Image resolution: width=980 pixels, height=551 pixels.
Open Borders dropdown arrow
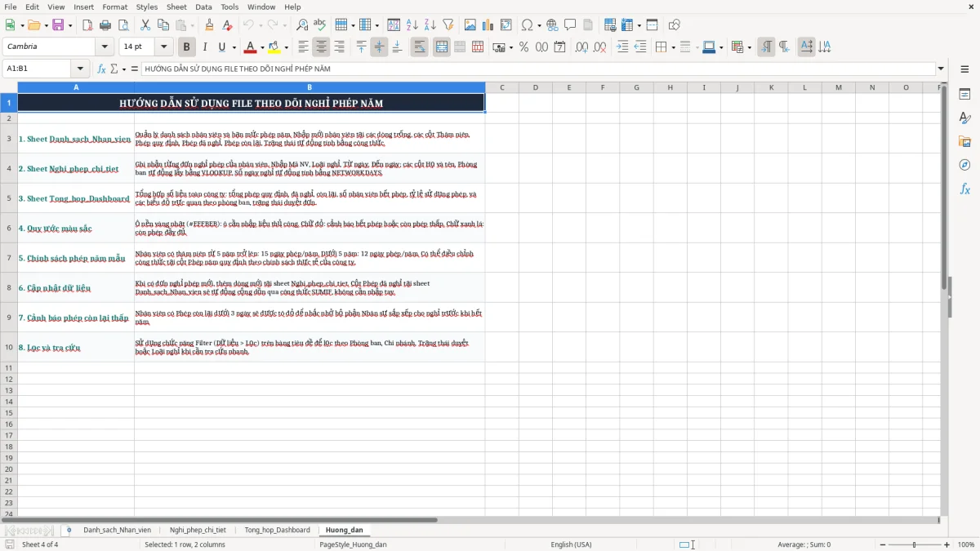pos(673,47)
